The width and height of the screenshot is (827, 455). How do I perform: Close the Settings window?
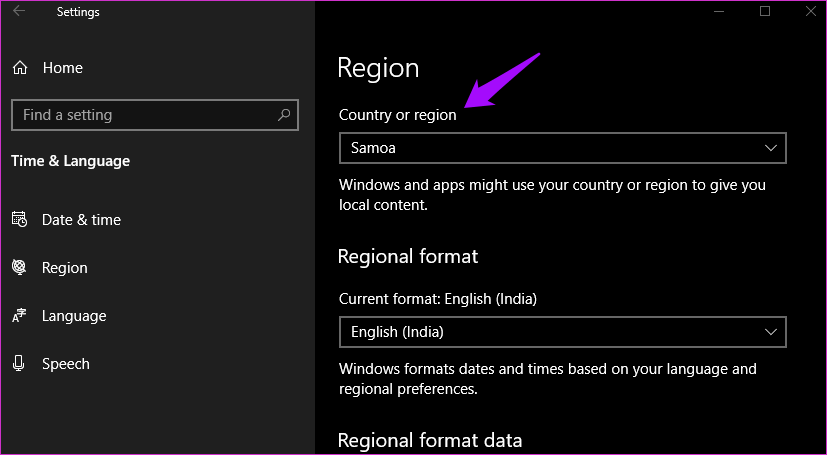[811, 11]
